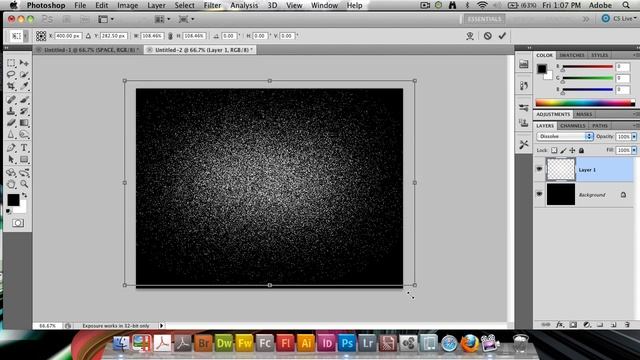Toggle lock transparent pixels
This screenshot has height=360, width=640.
(554, 150)
